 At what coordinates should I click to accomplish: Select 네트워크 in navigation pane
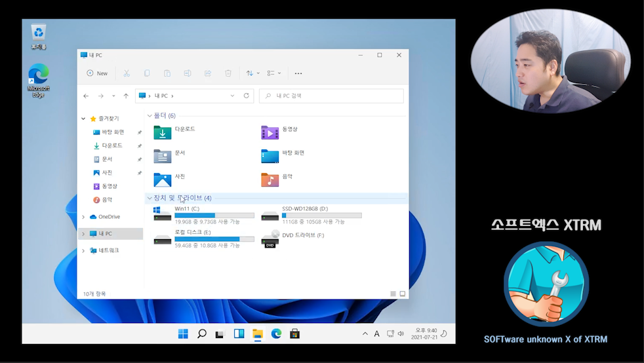(104, 250)
